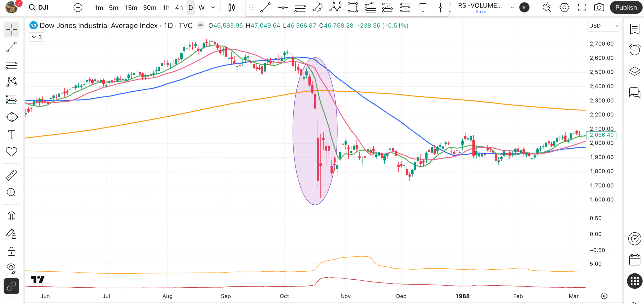
Task: Select the Fibonacci retracement tool in left sidebar
Action: [x=11, y=64]
